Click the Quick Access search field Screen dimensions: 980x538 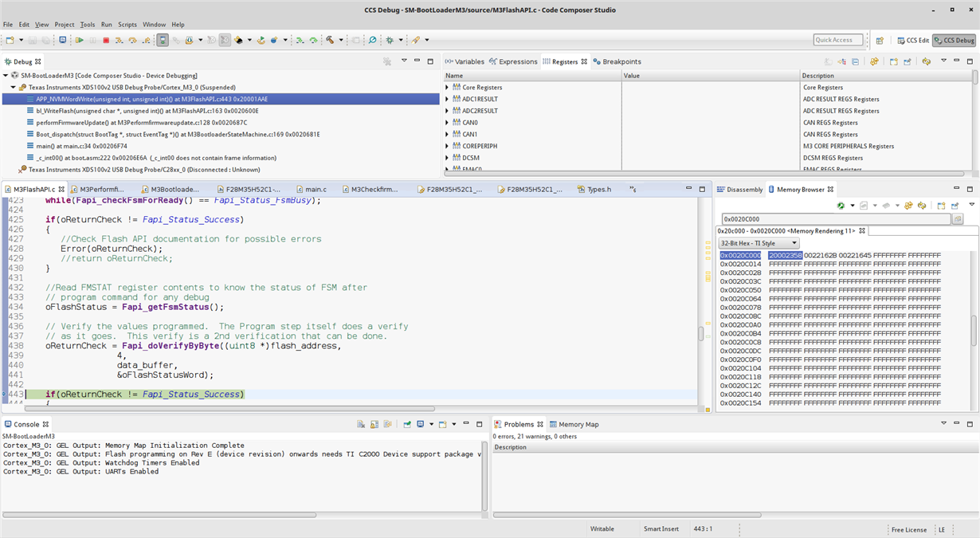tap(838, 40)
